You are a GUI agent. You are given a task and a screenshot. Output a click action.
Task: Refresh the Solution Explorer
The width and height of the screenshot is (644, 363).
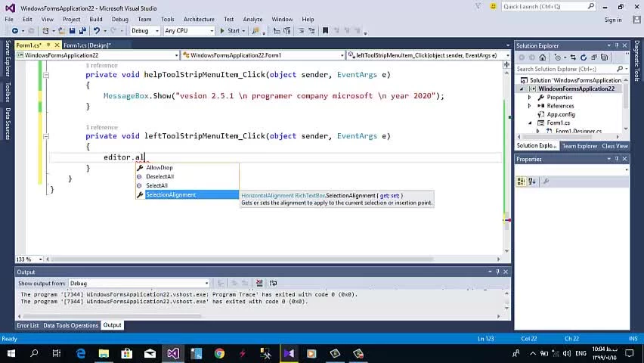click(584, 57)
